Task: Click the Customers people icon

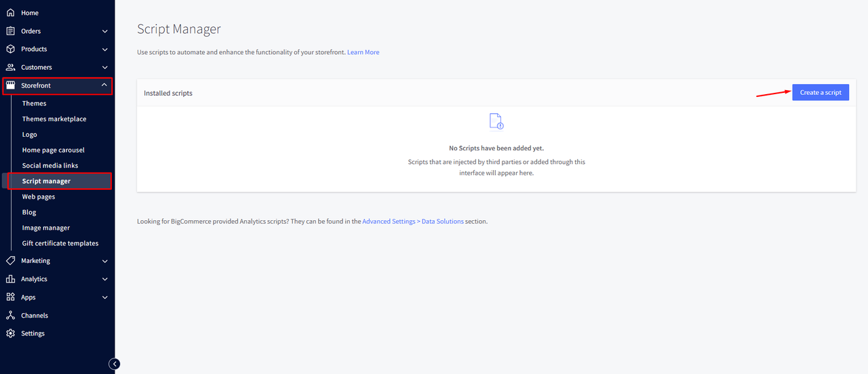Action: (x=10, y=67)
